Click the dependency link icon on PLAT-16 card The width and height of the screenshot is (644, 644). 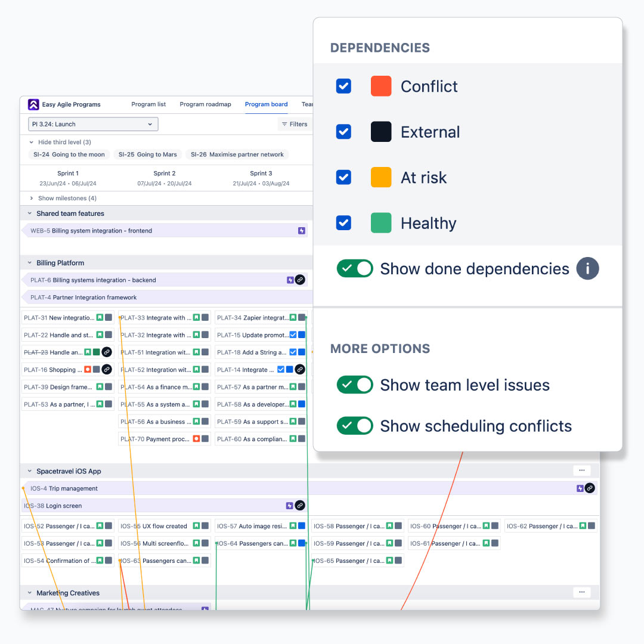click(x=107, y=370)
